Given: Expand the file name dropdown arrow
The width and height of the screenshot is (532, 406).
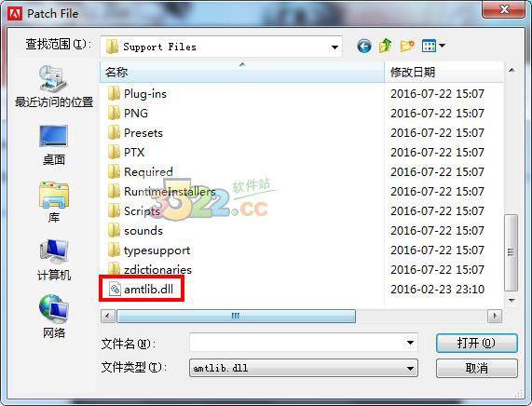Looking at the screenshot, I should (x=410, y=343).
